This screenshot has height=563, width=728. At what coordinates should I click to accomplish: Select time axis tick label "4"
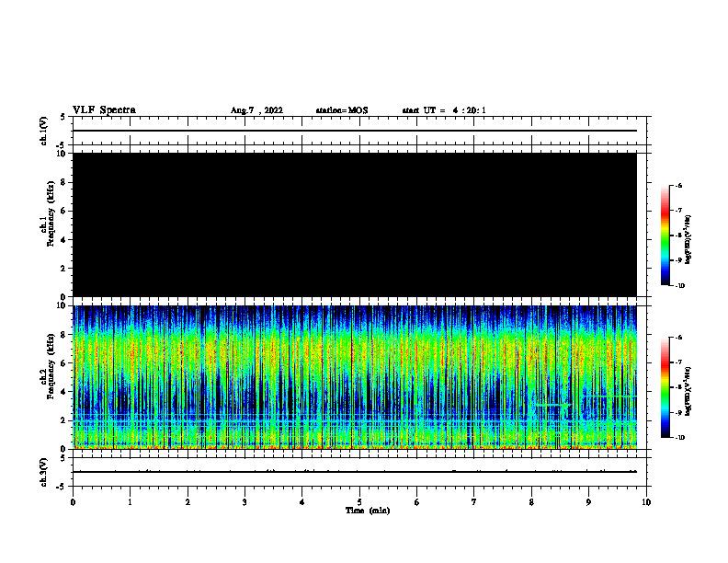pyautogui.click(x=302, y=502)
